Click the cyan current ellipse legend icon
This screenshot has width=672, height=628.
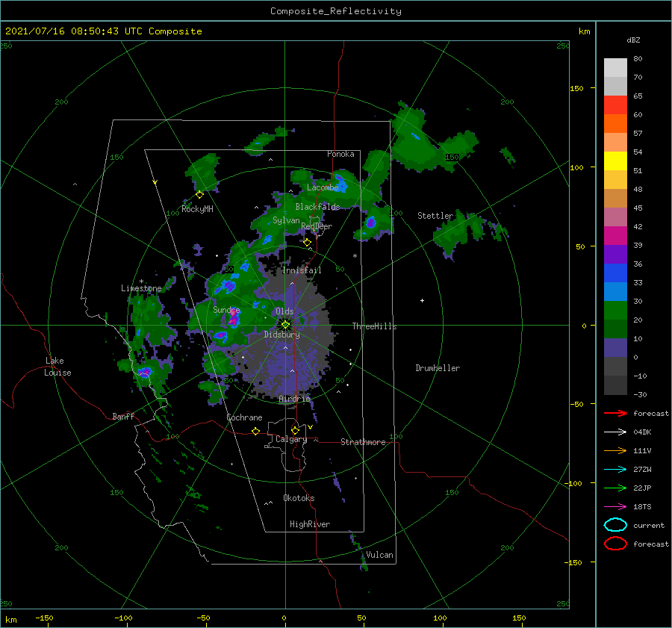pos(615,525)
